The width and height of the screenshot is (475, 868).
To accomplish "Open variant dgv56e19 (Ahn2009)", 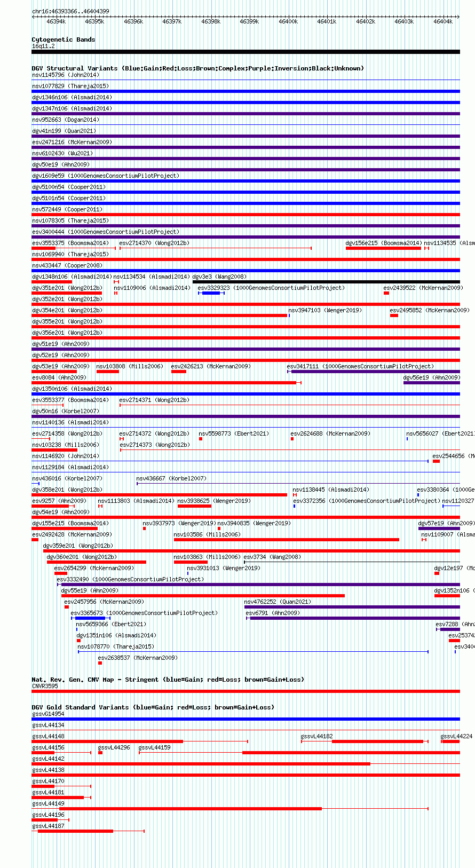I will 432,377.
